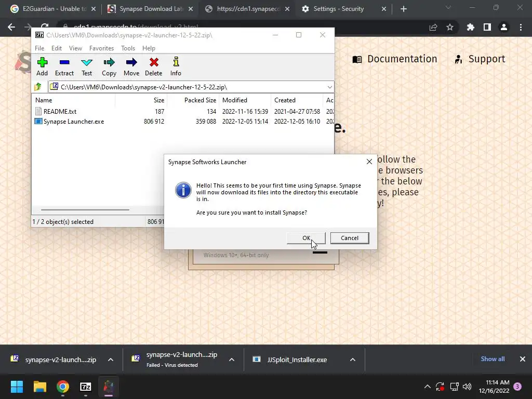Click the 7-Zip horizontal scrollbar
Image resolution: width=532 pixels, height=399 pixels.
click(85, 210)
